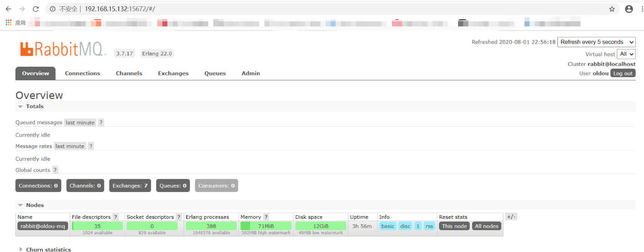644x252 pixels.
Task: Click the browser forward arrow
Action: click(x=22, y=9)
